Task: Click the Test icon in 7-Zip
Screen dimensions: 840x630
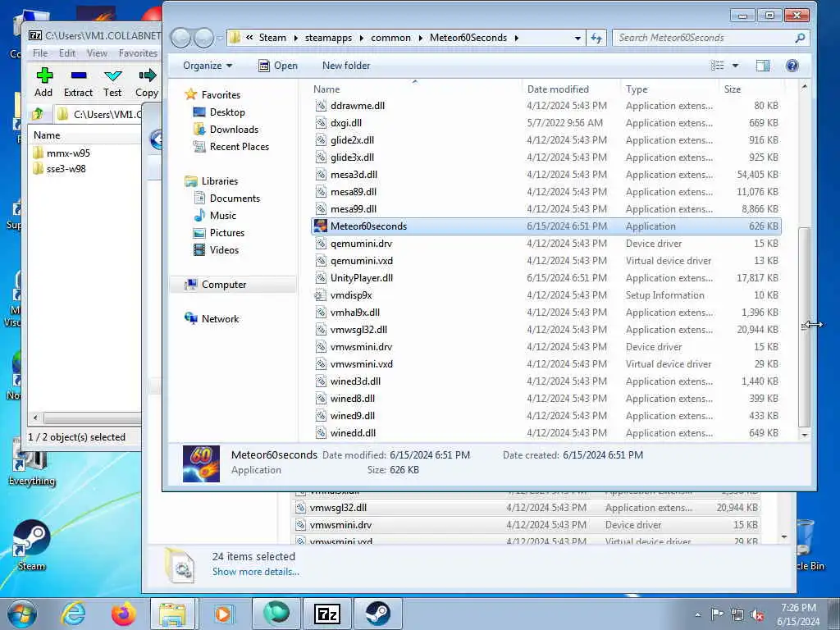Action: pos(112,75)
